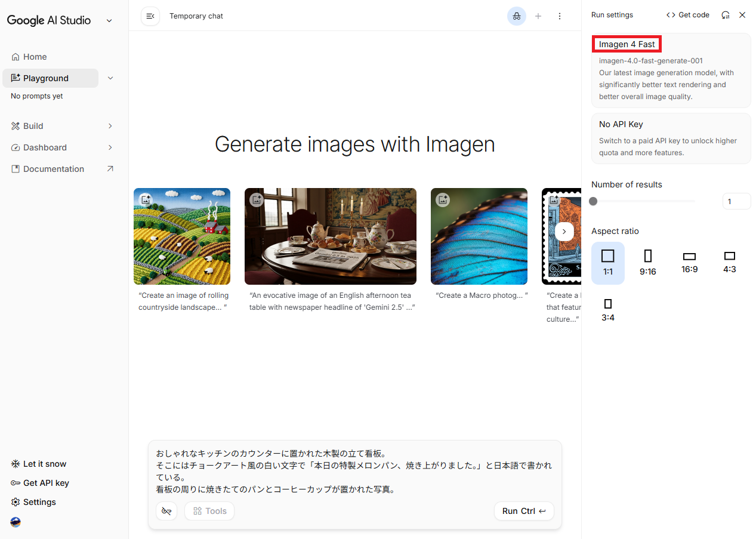Image resolution: width=756 pixels, height=539 pixels.
Task: Click Let it snow snowflake option
Action: [x=38, y=464]
